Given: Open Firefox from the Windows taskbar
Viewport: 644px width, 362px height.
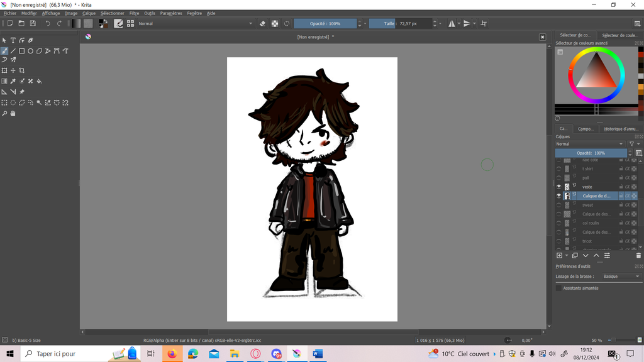Looking at the screenshot, I should 172,354.
